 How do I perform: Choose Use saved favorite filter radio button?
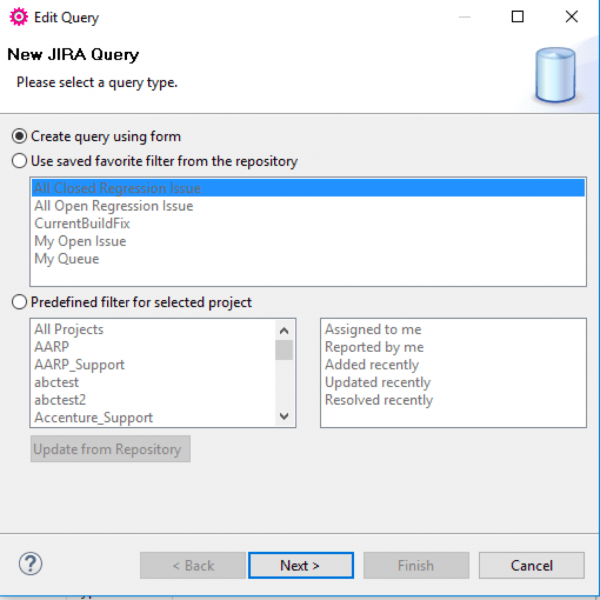[x=19, y=161]
